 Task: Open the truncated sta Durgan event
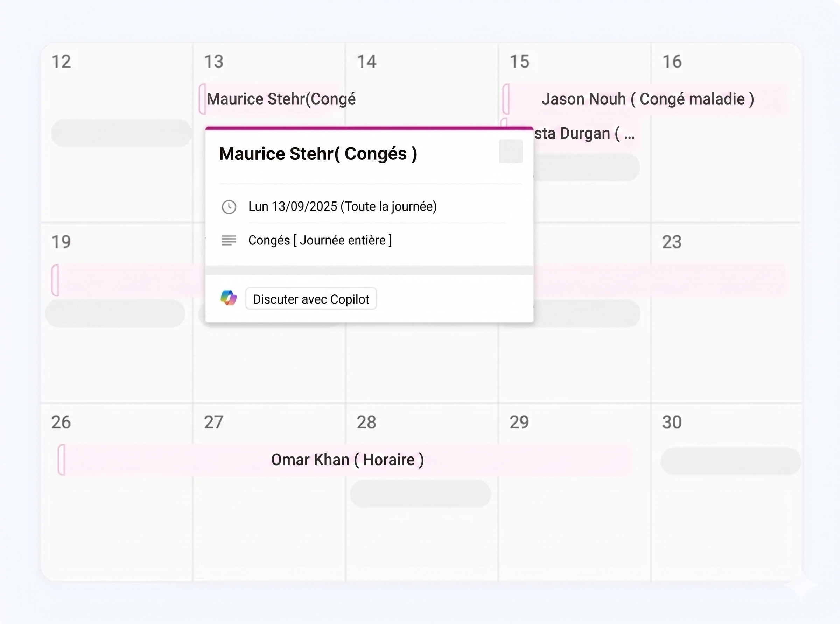click(584, 133)
